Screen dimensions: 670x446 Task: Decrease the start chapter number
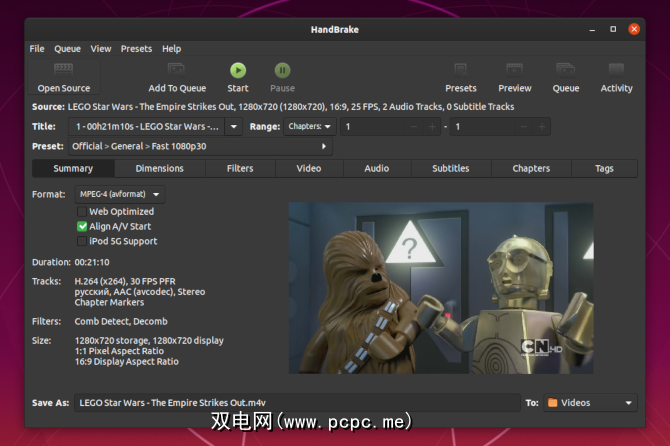[414, 127]
